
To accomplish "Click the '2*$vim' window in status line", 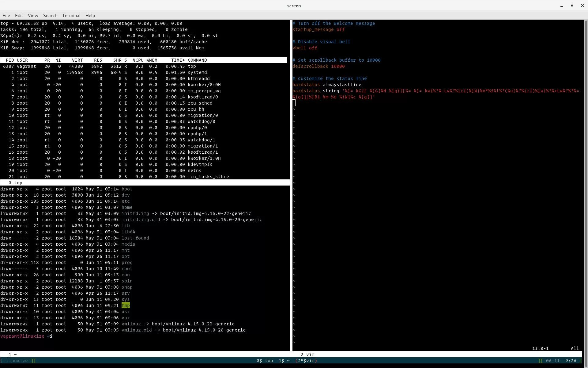I will tap(306, 361).
